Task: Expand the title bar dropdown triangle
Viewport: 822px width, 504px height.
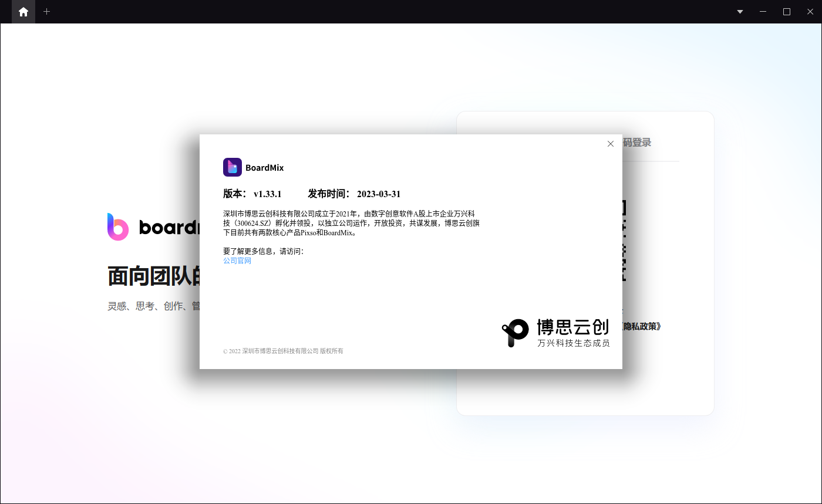Action: point(740,12)
